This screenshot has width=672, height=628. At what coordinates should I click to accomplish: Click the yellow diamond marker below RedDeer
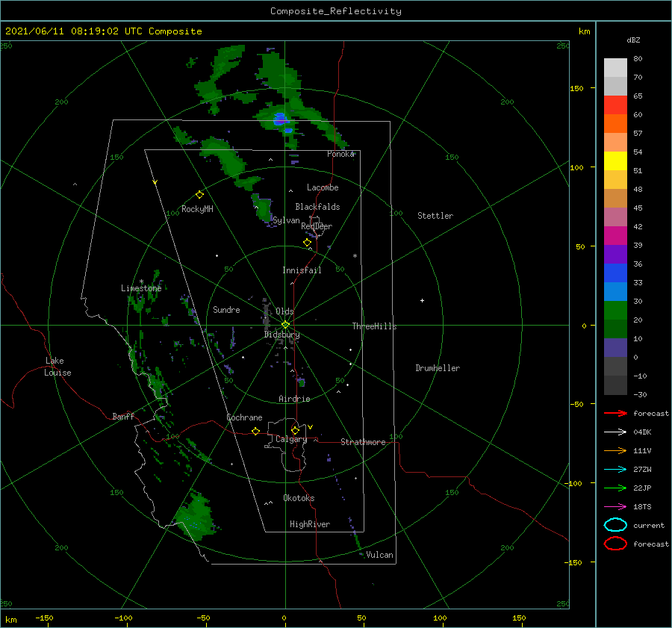[308, 243]
